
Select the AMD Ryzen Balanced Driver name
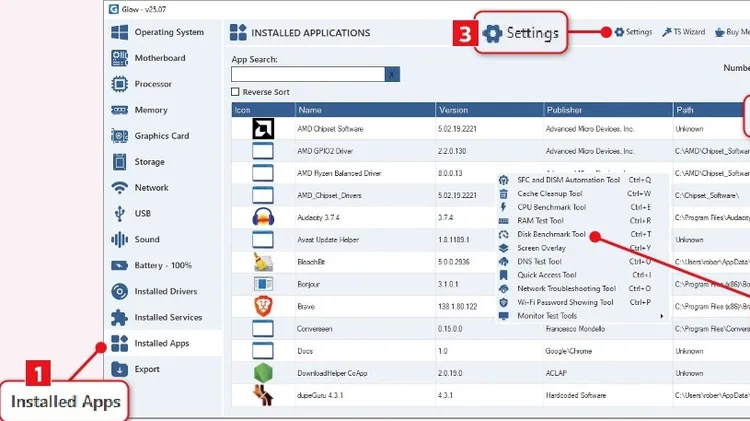click(339, 173)
